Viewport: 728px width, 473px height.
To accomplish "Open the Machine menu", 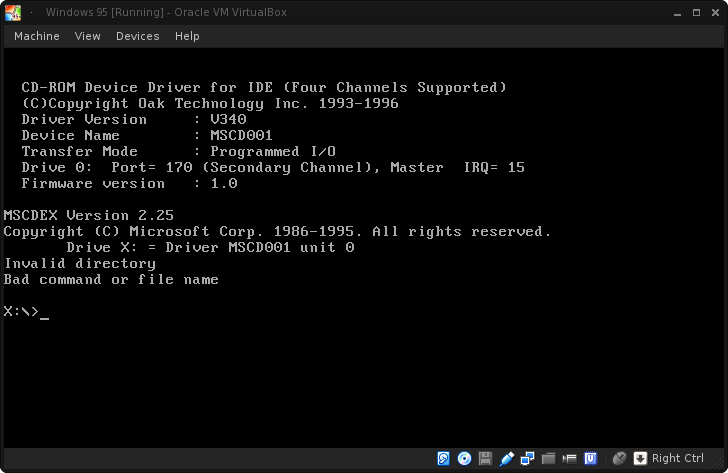I will pos(37,36).
